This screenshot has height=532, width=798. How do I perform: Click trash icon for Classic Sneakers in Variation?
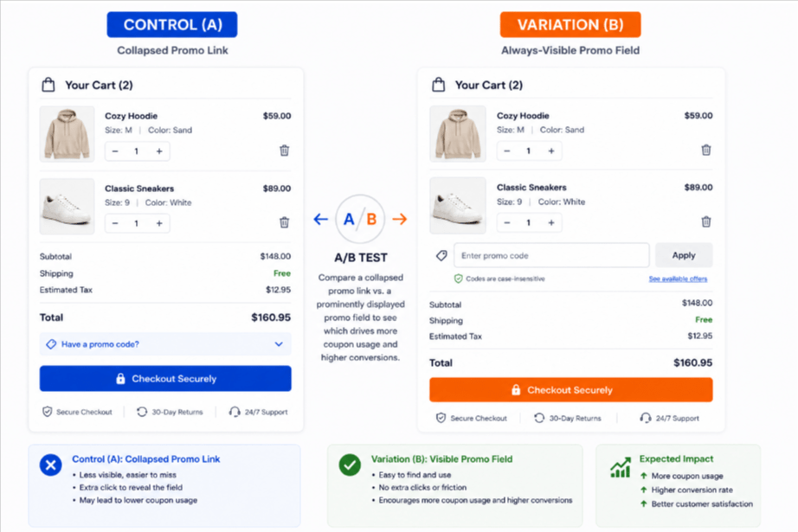(706, 221)
